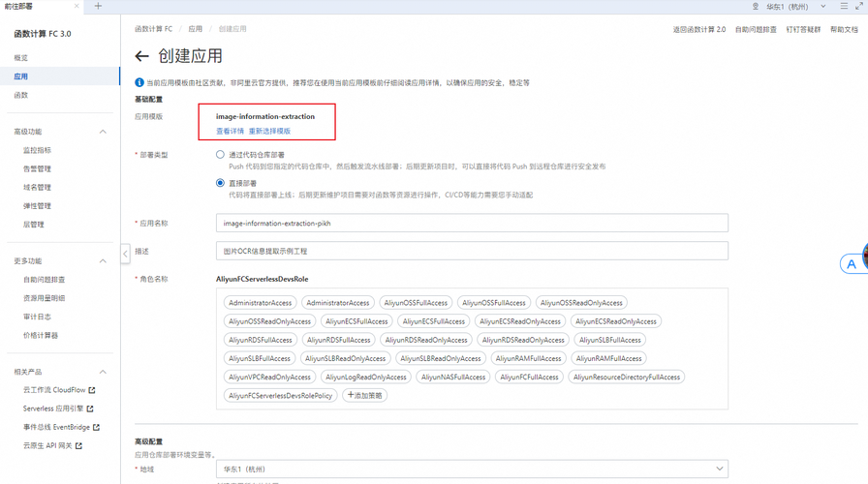Click the info icon in the notice banner
This screenshot has height=484, width=868.
point(139,82)
